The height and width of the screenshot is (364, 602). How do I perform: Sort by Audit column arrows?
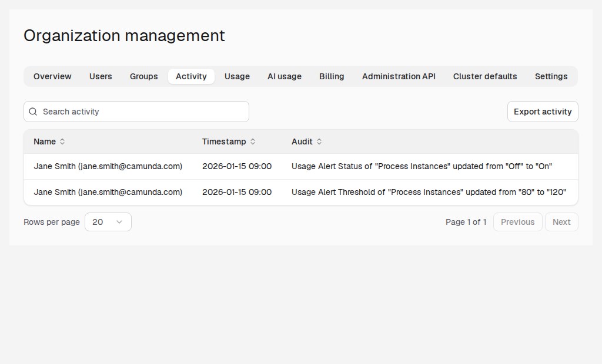[x=319, y=141]
